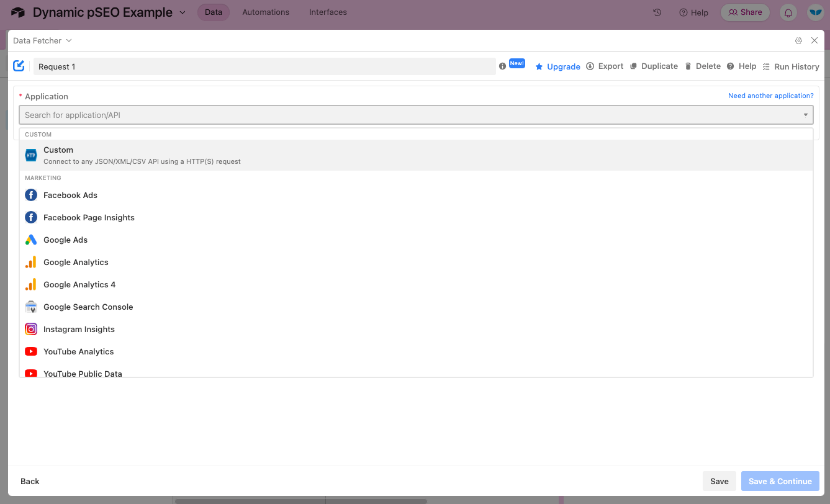Click the Google Search Console icon
Screen dimensions: 830x504
click(31, 307)
